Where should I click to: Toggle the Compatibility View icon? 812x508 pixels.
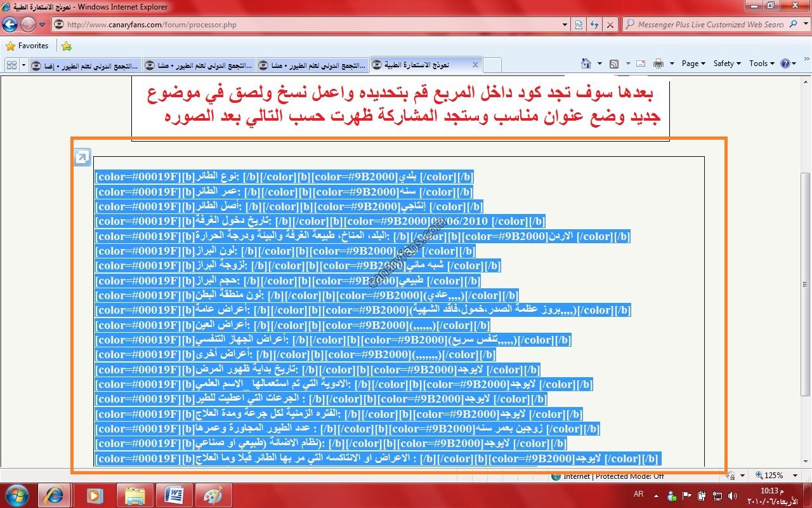coord(579,25)
